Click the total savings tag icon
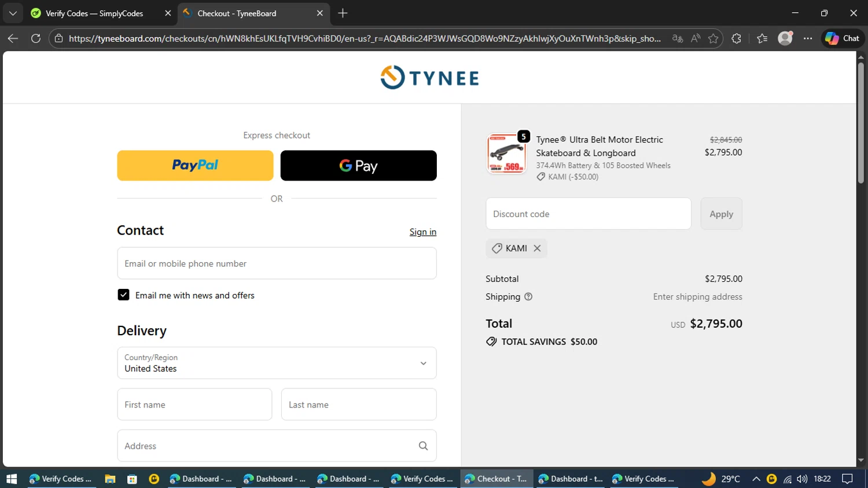Image resolution: width=868 pixels, height=488 pixels. [491, 342]
